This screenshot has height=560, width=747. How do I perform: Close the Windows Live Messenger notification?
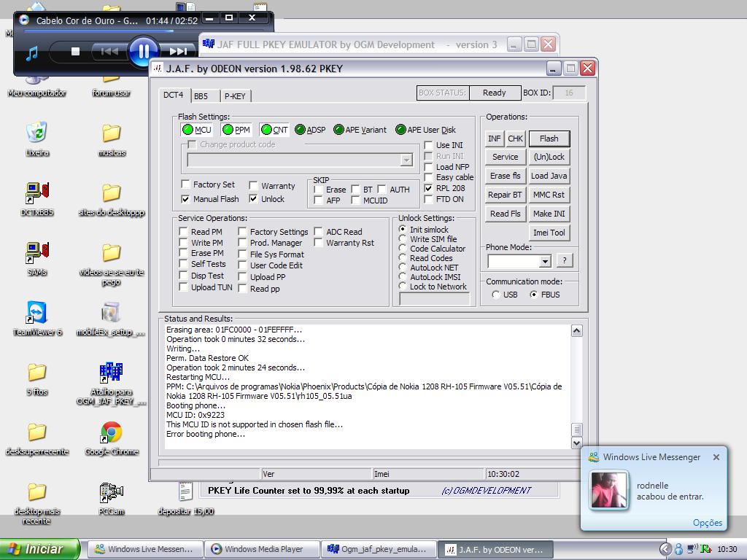point(716,457)
